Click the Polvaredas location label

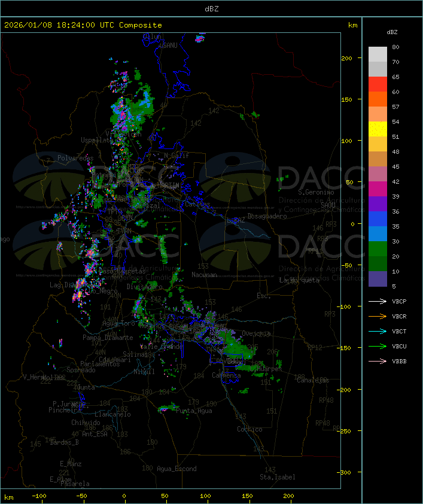pos(75,158)
